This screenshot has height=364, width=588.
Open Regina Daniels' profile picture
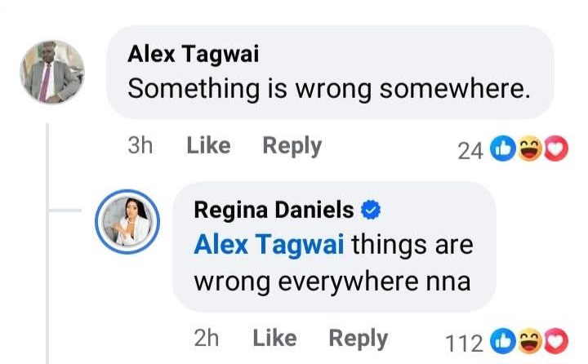coord(127,220)
